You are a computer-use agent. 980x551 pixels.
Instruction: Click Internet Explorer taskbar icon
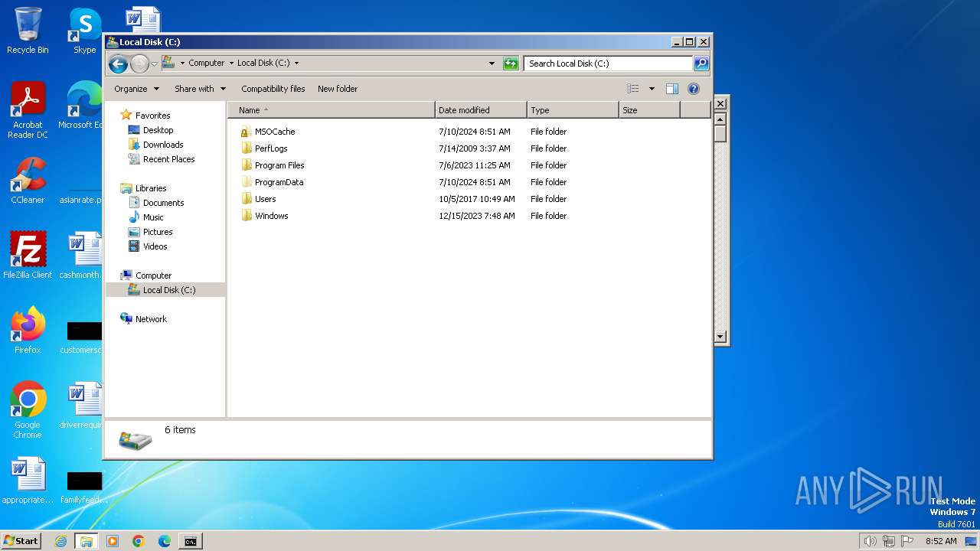coord(61,541)
